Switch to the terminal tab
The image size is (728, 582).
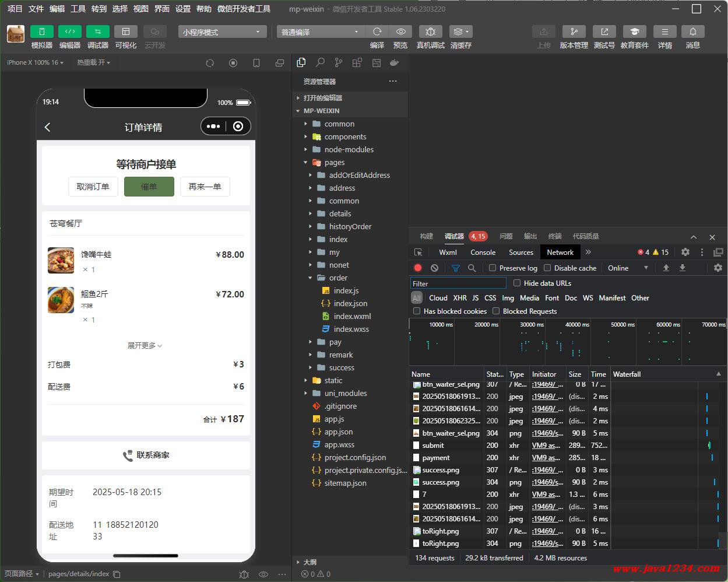(x=555, y=236)
